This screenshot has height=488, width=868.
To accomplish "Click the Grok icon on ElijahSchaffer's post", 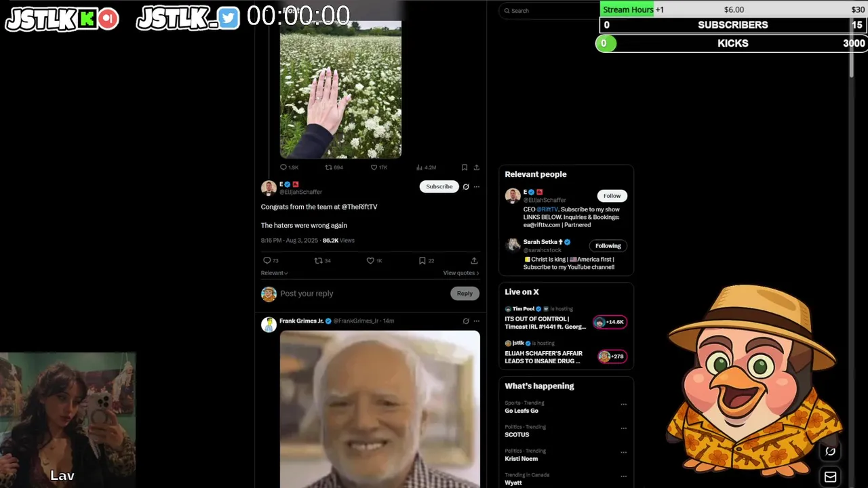I will click(466, 187).
